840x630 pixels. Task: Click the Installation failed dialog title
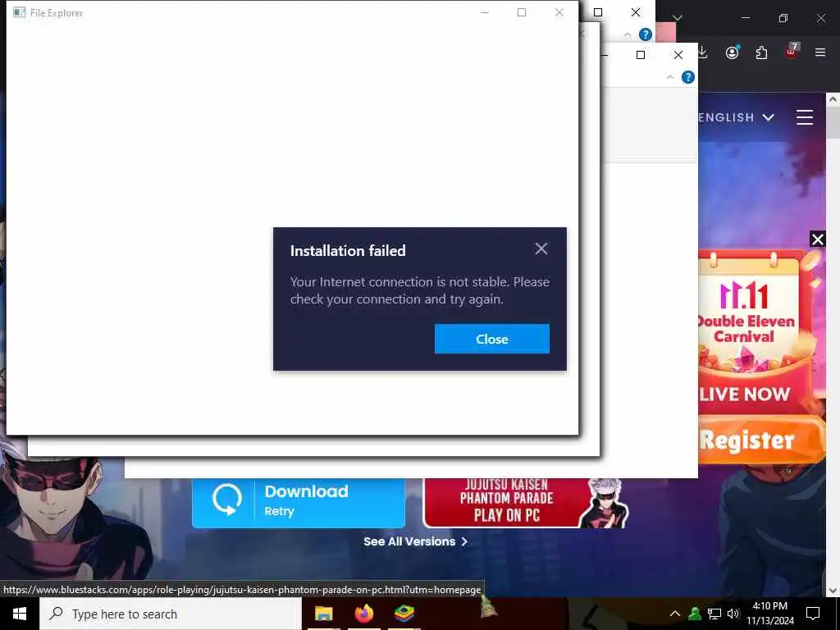tap(348, 251)
